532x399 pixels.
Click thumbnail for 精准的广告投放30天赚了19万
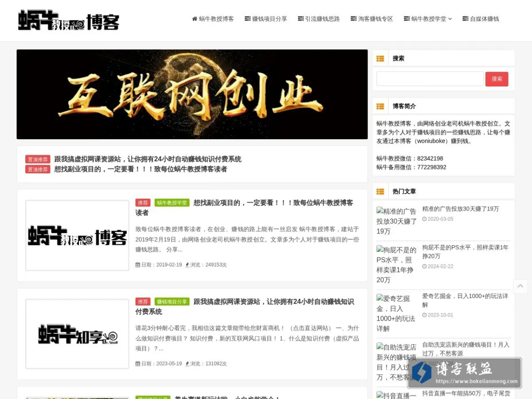pyautogui.click(x=397, y=221)
